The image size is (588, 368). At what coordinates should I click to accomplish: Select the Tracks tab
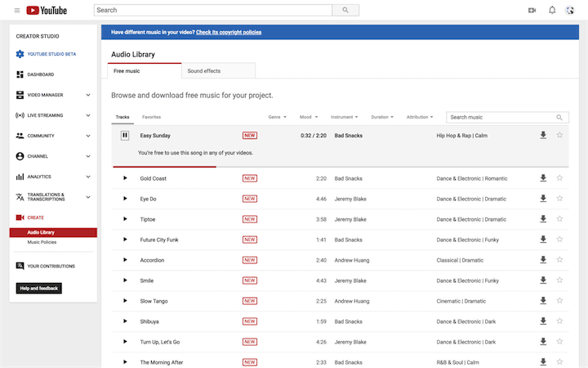(x=122, y=117)
